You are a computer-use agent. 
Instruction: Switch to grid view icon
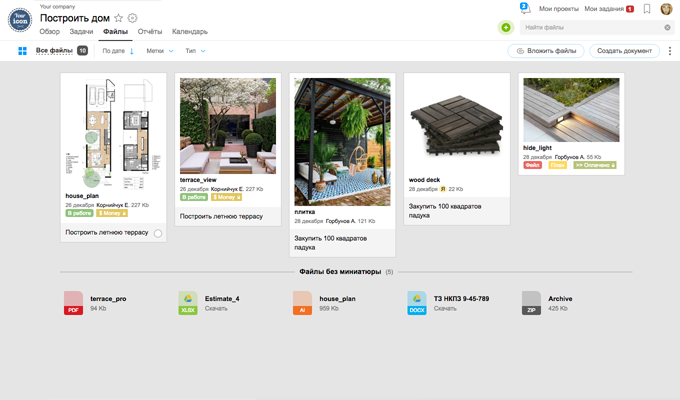pyautogui.click(x=23, y=51)
